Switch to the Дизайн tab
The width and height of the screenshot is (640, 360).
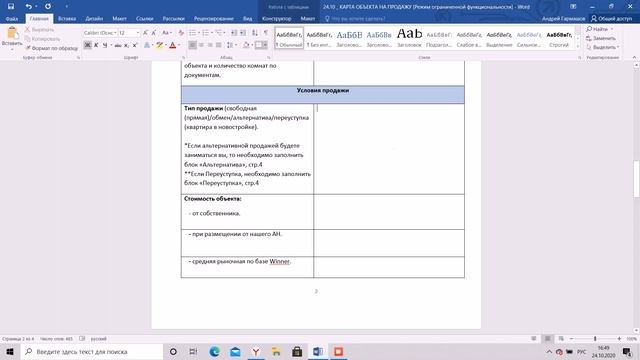94,18
